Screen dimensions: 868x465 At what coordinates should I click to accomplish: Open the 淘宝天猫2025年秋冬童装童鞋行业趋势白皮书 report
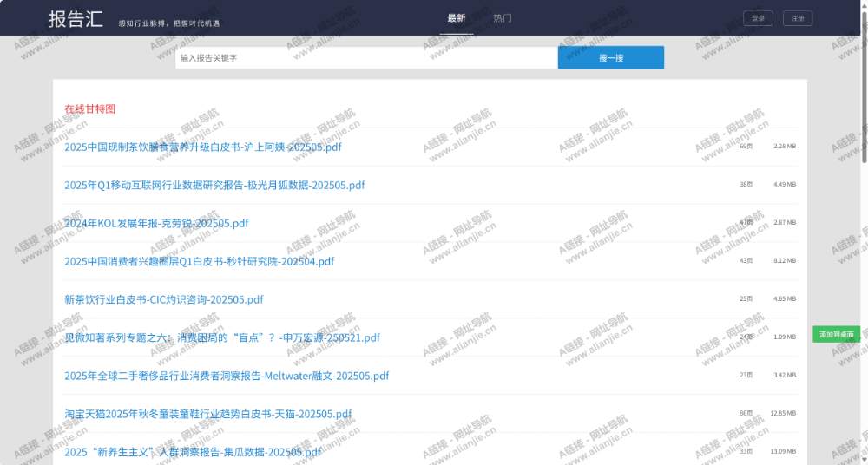click(208, 414)
